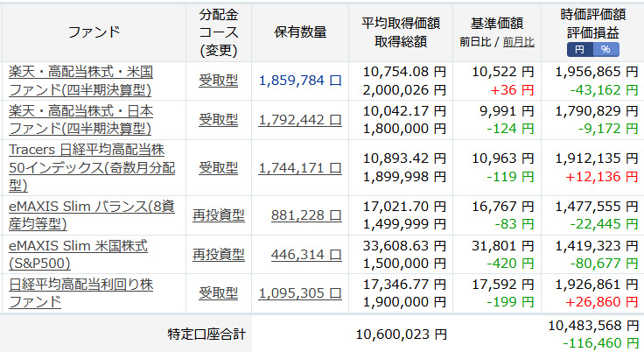Select average cost 33,608.63 円
The width and height of the screenshot is (644, 352).
point(404,246)
